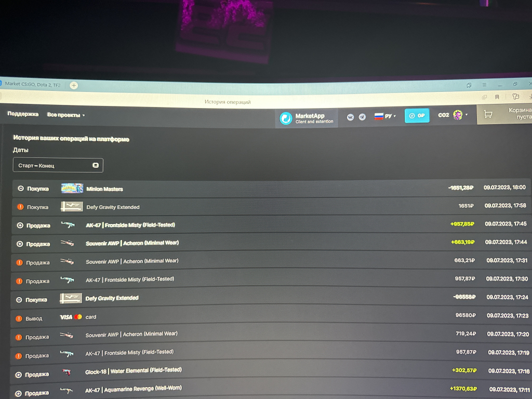The width and height of the screenshot is (532, 399).
Task: Click the Glock-18 weapon image
Action: coord(67,372)
